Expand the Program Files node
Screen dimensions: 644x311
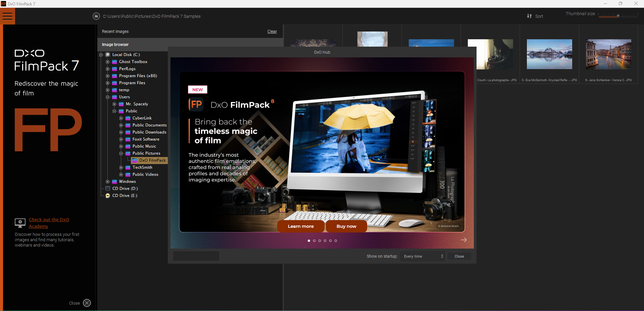107,83
